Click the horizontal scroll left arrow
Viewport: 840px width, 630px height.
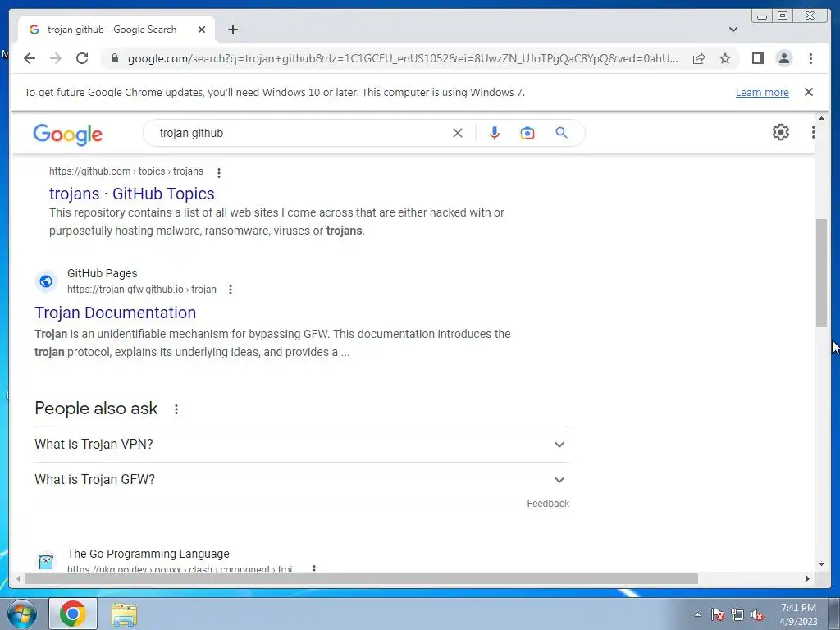click(x=18, y=578)
